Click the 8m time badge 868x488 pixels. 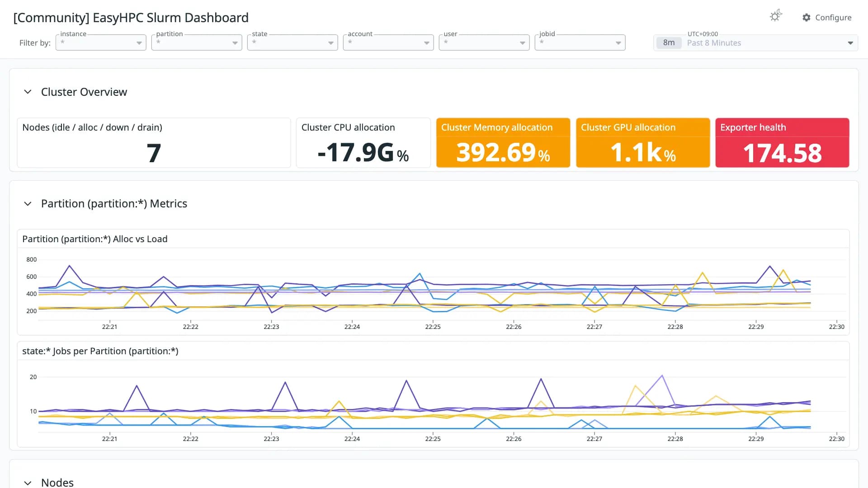pyautogui.click(x=669, y=43)
